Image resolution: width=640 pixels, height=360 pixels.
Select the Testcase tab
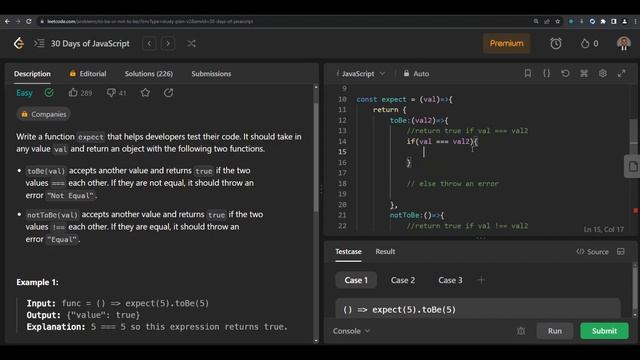click(x=348, y=251)
